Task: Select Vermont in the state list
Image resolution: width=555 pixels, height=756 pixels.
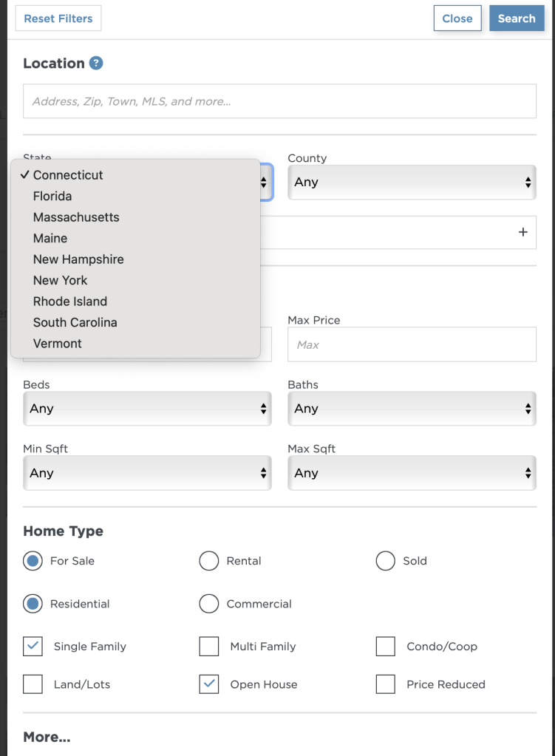Action: [58, 344]
